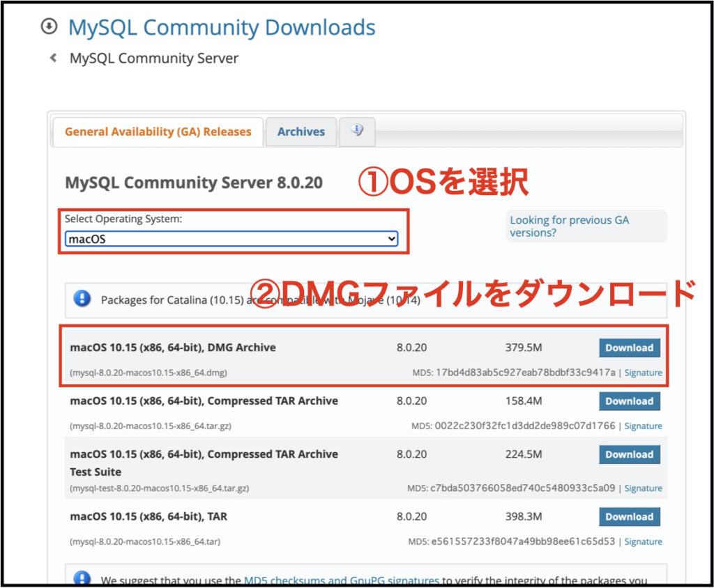This screenshot has height=588, width=714.
Task: Open Signature link for the DMG Archive
Action: tap(643, 373)
